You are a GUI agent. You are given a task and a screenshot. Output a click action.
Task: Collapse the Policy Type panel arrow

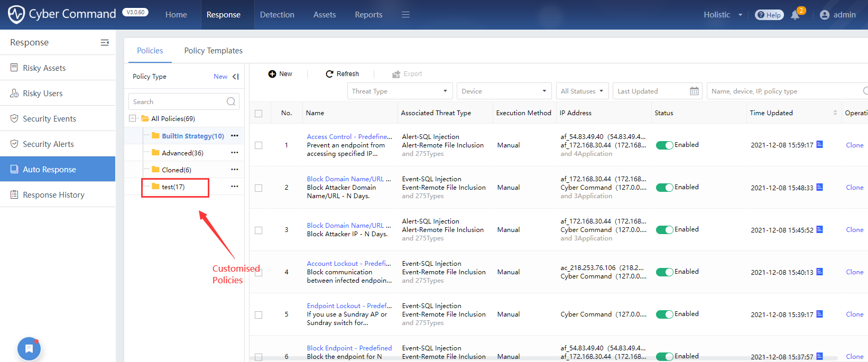236,77
